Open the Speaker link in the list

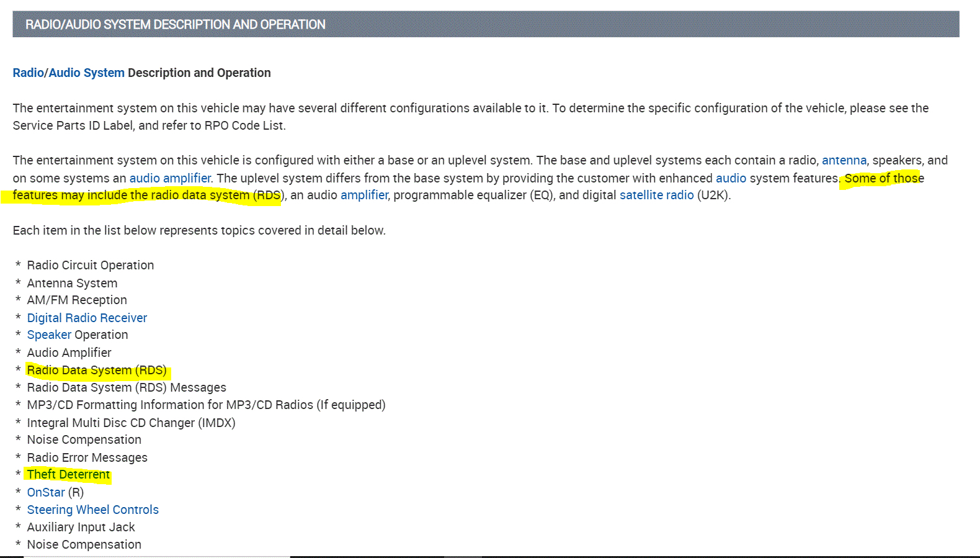point(49,335)
